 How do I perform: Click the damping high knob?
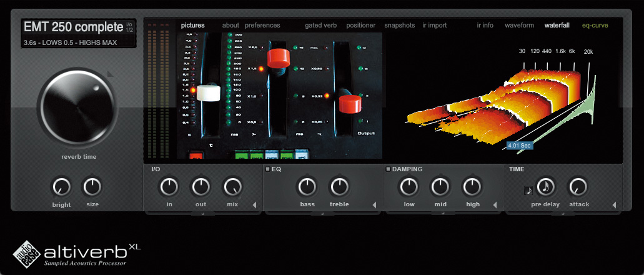(x=472, y=187)
